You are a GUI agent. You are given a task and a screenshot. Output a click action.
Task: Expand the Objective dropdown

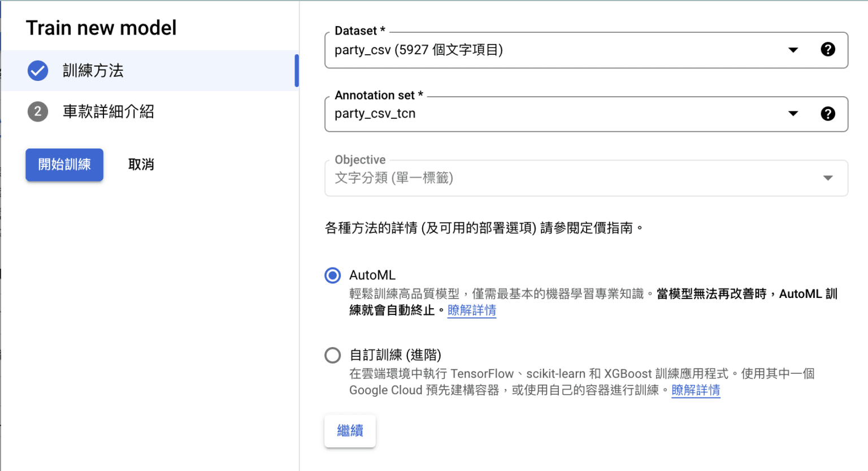(x=828, y=178)
